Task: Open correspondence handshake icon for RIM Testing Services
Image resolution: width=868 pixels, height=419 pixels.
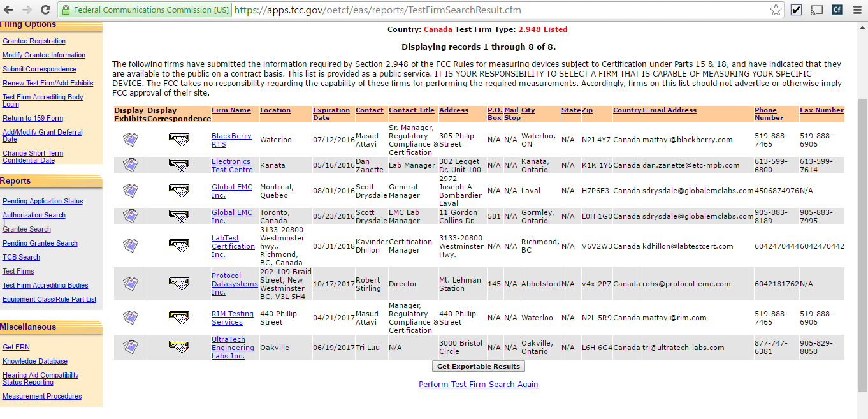Action: 178,317
